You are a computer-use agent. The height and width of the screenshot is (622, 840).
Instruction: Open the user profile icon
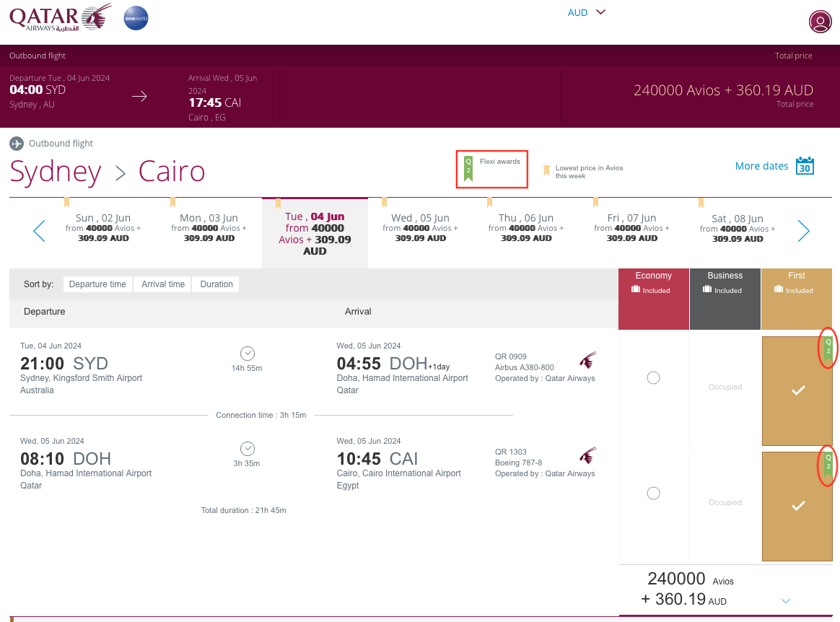coord(820,21)
